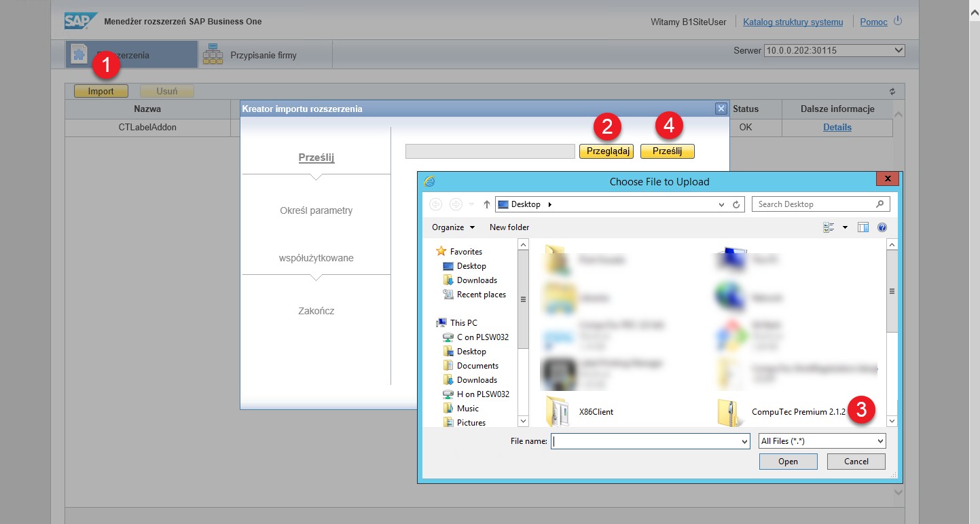Screen dimensions: 980x524
Task: Open the Serwer address dropdown
Action: (898, 50)
